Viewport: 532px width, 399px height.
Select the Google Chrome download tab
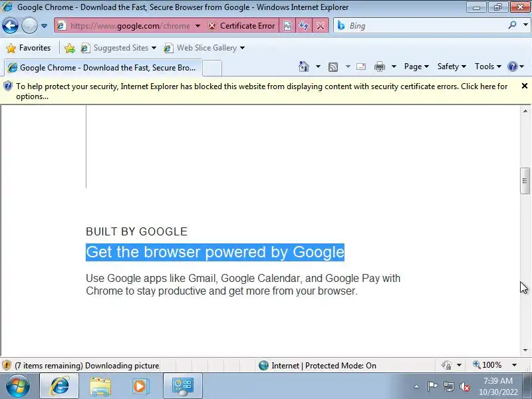pos(103,68)
